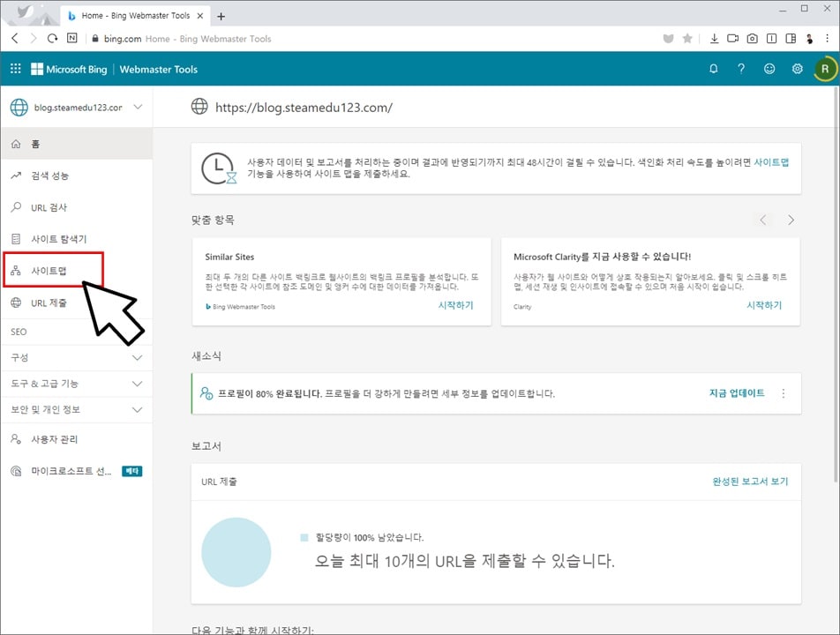This screenshot has width=840, height=635.
Task: Click 완성된 보고서 보기 link
Action: [750, 482]
